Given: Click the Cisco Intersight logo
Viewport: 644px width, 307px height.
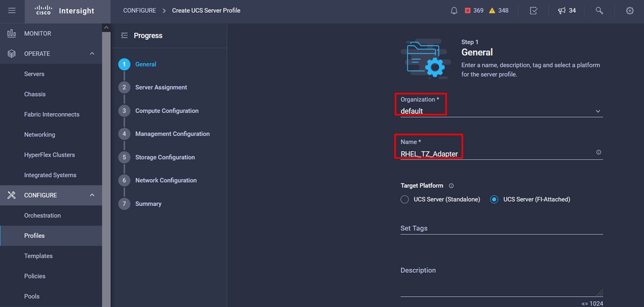Looking at the screenshot, I should [63, 11].
